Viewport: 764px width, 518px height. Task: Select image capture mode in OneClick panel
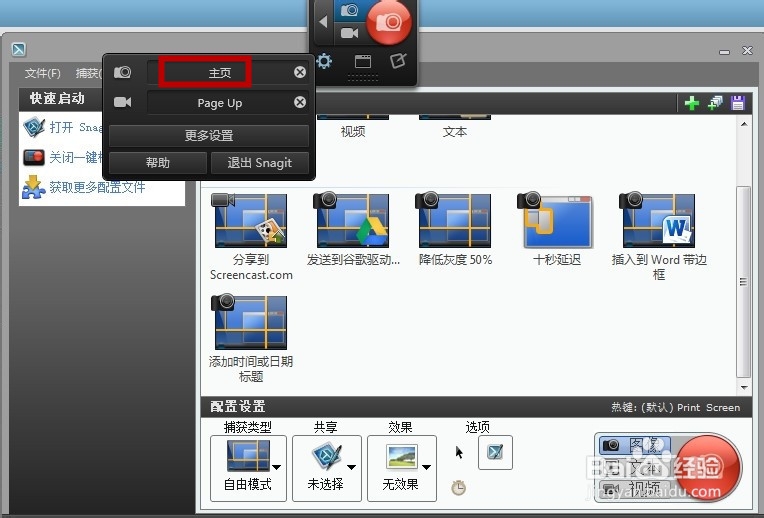click(x=349, y=10)
